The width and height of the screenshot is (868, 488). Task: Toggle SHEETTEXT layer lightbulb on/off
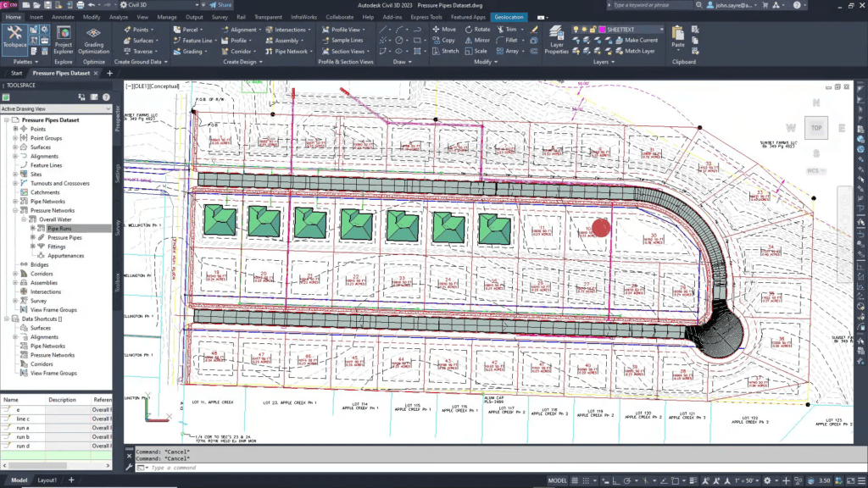click(576, 29)
